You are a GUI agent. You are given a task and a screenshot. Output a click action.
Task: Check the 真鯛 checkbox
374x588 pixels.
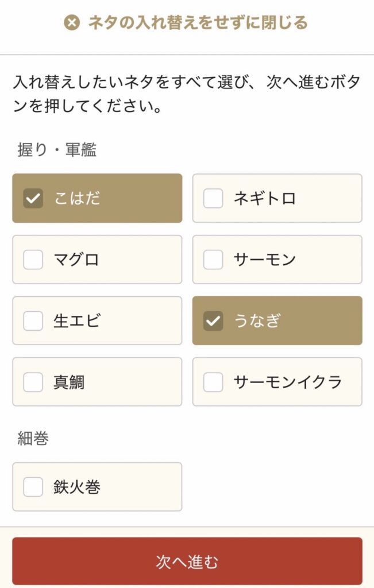pos(33,382)
